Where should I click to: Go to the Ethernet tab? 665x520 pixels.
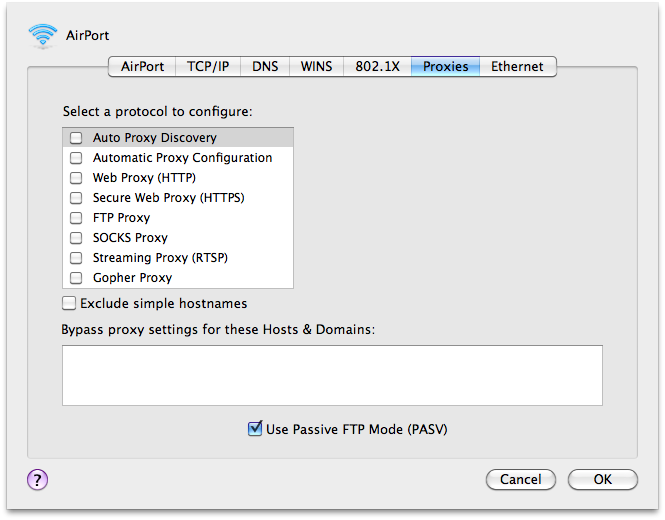pyautogui.click(x=517, y=67)
